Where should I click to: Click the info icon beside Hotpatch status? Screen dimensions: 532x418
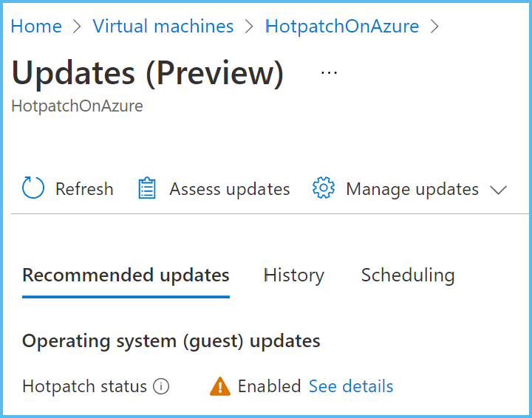pyautogui.click(x=161, y=386)
